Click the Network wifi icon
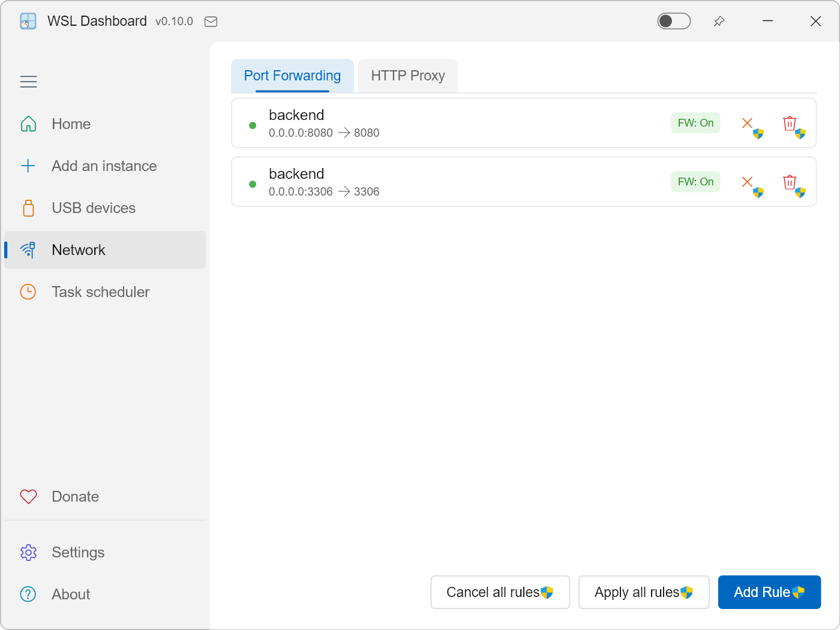 pos(28,250)
